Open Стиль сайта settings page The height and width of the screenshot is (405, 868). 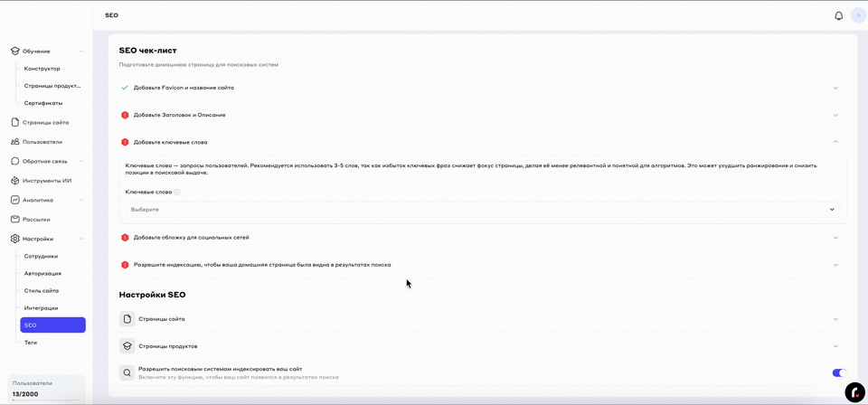[x=42, y=291]
